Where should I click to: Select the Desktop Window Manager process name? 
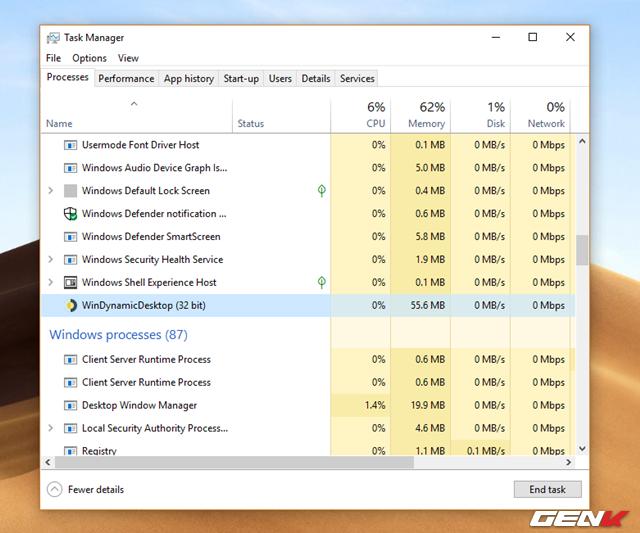[139, 405]
